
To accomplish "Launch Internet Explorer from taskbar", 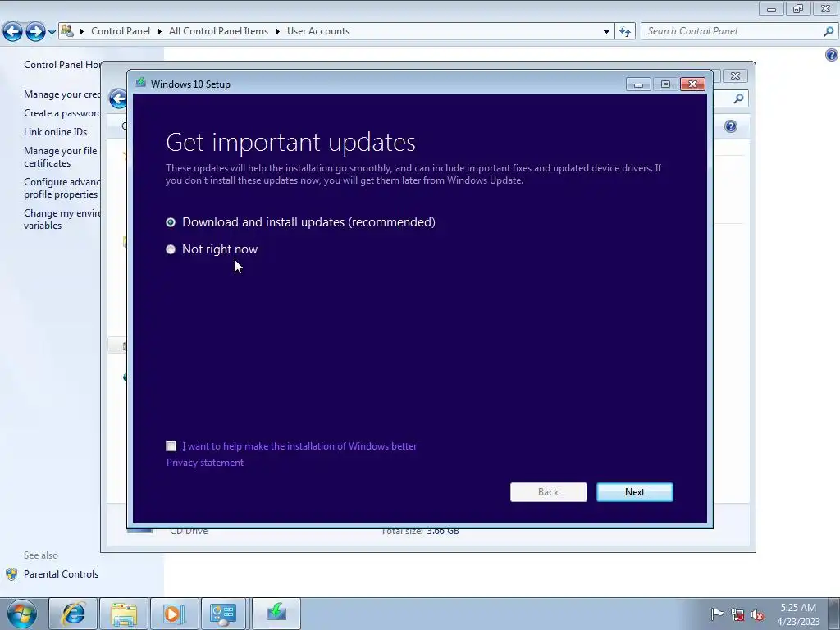I will pyautogui.click(x=73, y=614).
